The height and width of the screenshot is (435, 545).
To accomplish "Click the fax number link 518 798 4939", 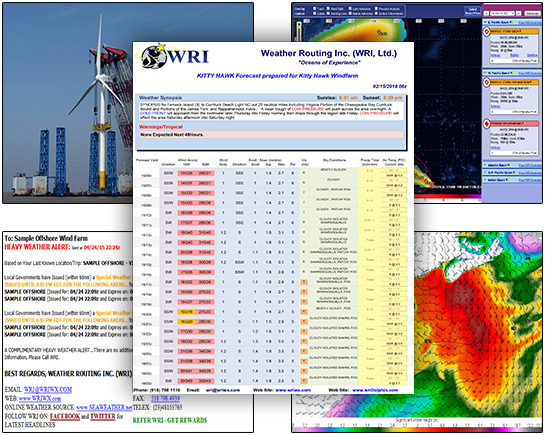I will click(165, 398).
